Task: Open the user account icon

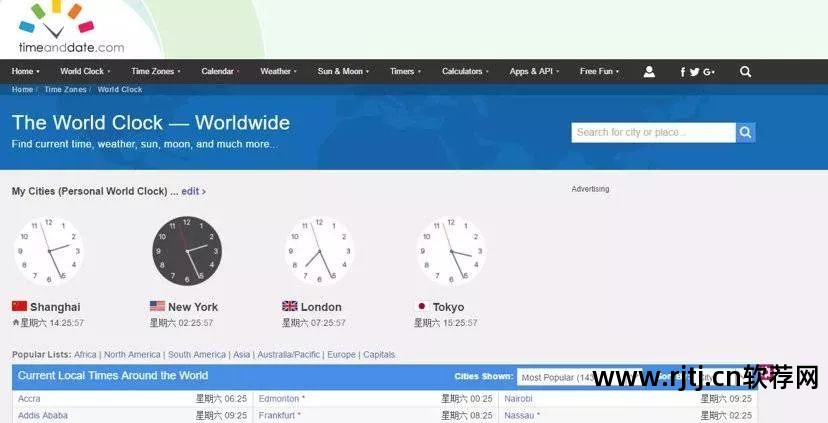Action: click(x=649, y=72)
